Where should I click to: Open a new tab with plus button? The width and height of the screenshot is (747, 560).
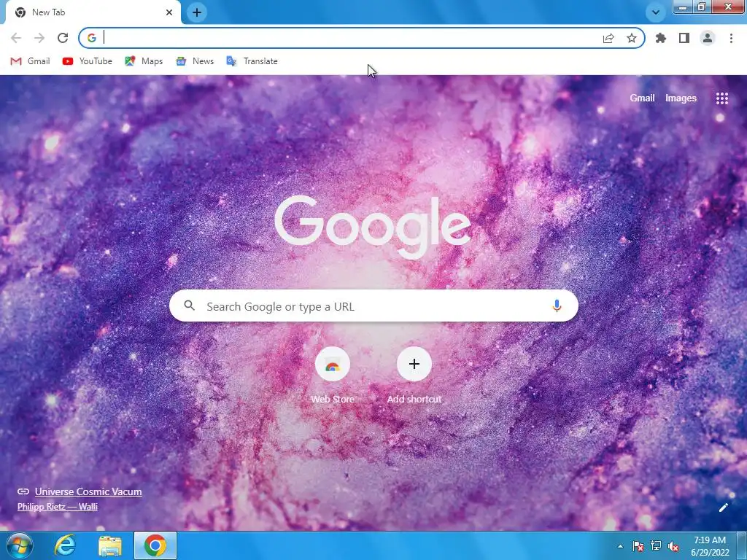click(x=197, y=12)
